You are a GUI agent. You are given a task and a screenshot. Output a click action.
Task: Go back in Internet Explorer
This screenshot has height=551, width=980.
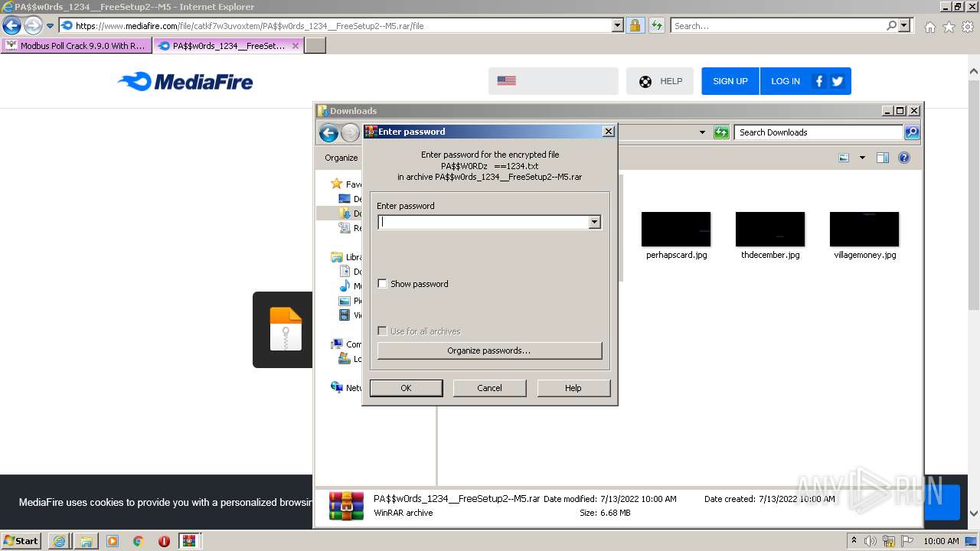(11, 25)
